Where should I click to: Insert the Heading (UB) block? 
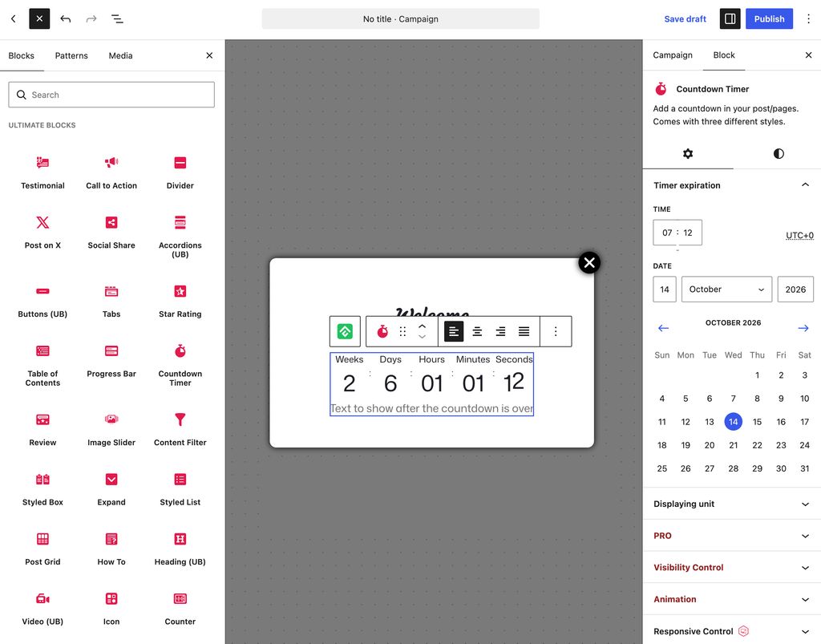click(x=180, y=549)
